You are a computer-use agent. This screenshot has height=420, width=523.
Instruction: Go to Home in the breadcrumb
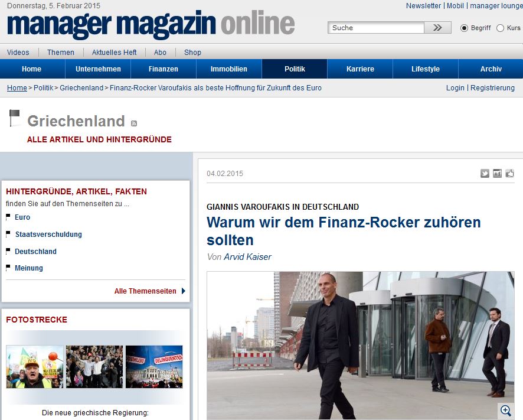tap(17, 88)
